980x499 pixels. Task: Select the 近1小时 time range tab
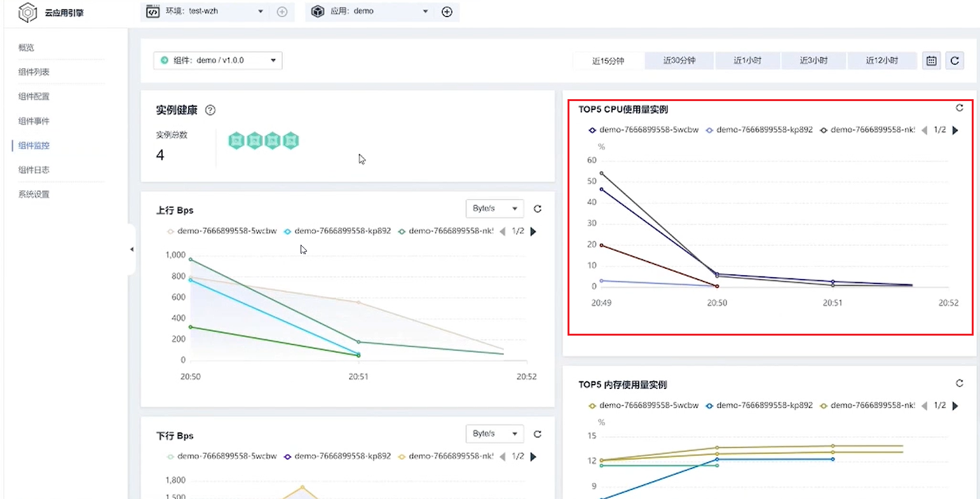[747, 60]
